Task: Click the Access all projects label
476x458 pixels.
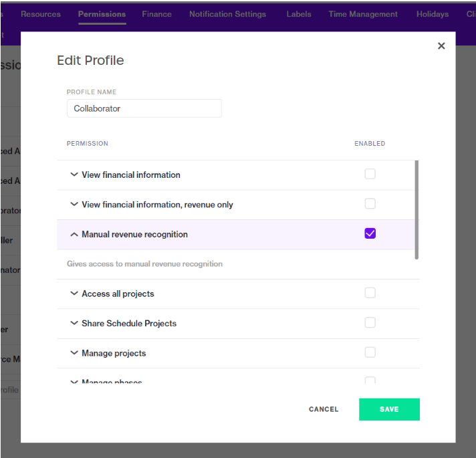Action: tap(118, 294)
